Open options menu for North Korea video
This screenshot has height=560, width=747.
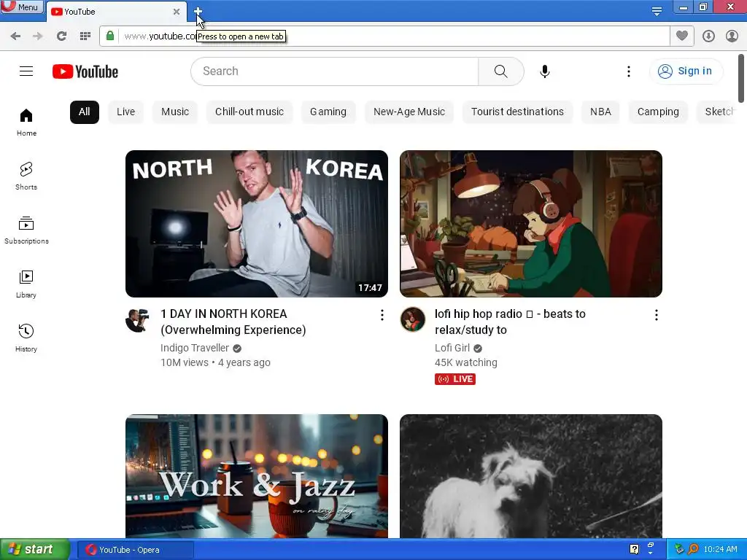(x=382, y=315)
